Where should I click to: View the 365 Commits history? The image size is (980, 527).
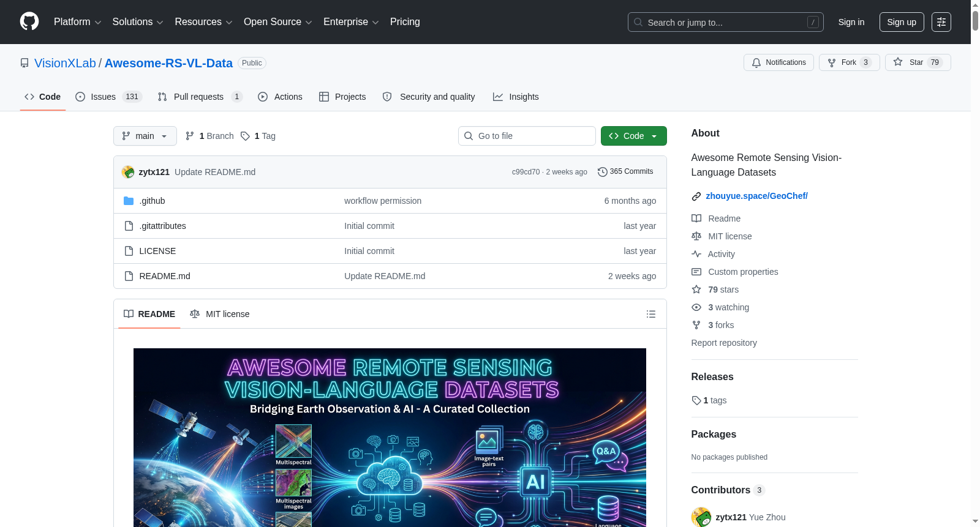pos(625,172)
